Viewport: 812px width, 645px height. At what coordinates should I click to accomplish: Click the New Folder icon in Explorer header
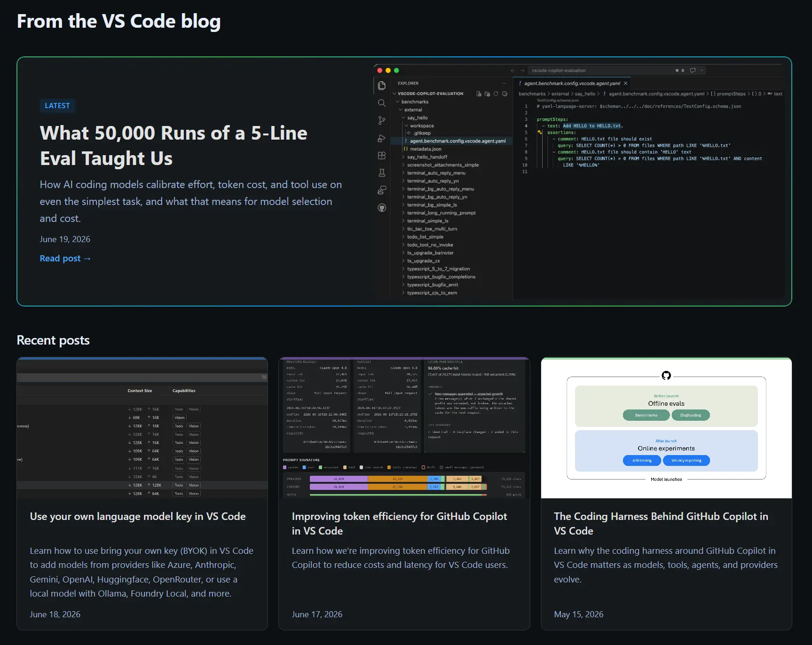click(x=487, y=94)
